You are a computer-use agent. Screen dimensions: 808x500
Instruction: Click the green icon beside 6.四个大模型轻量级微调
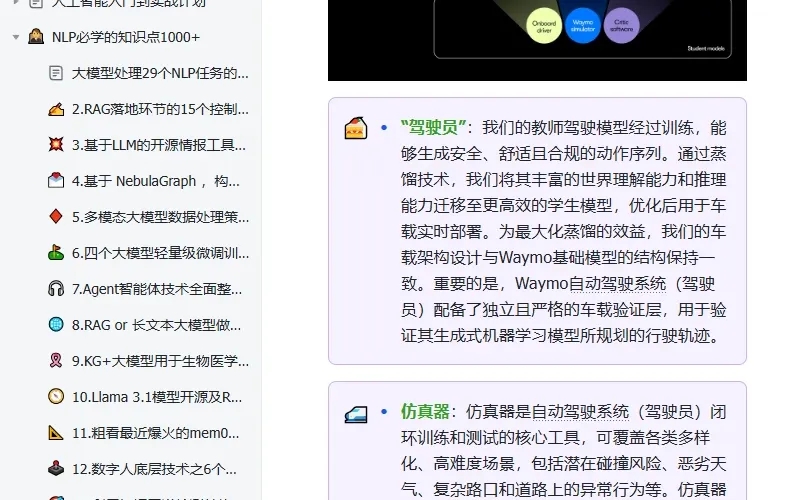click(x=56, y=253)
